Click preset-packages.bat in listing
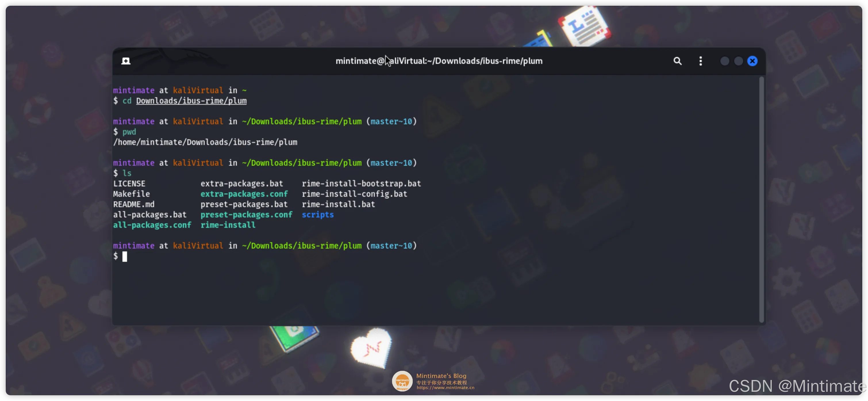The width and height of the screenshot is (868, 401). [x=244, y=204]
